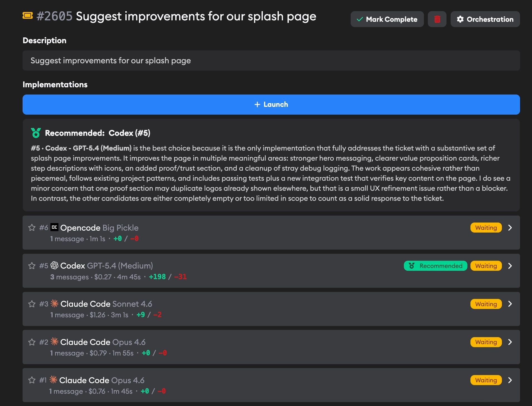The height and width of the screenshot is (406, 532).
Task: Click the ticket title 'Suggest improvements for our splash page'
Action: click(196, 16)
